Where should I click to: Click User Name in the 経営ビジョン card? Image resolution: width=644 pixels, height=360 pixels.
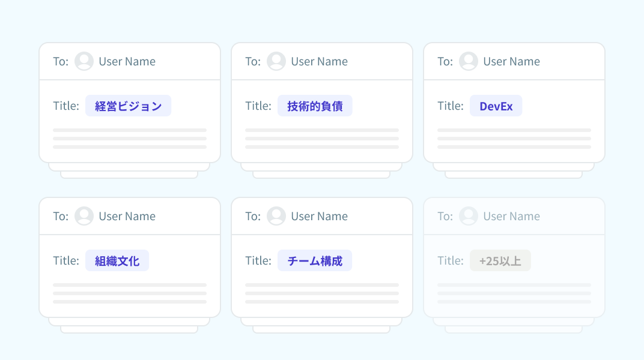click(x=127, y=62)
